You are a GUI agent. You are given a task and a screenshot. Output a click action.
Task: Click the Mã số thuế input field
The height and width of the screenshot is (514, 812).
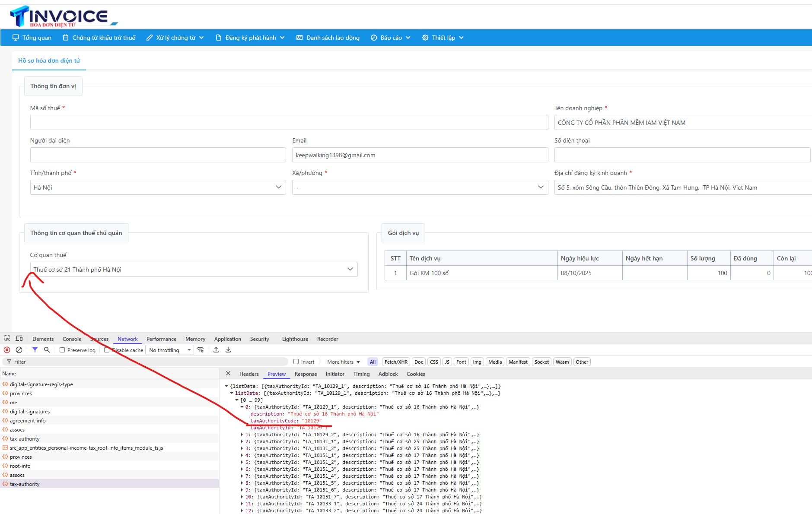[289, 123]
